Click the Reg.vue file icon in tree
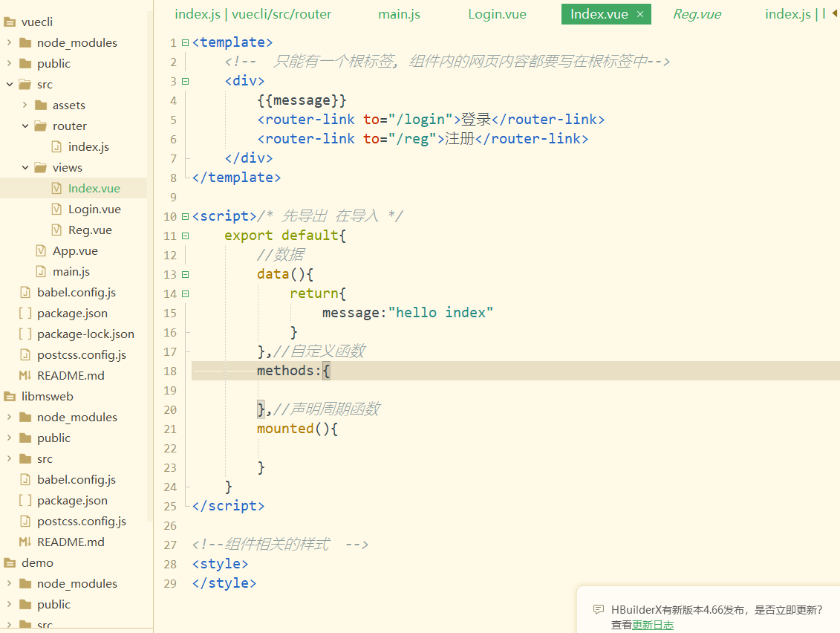 click(x=56, y=230)
